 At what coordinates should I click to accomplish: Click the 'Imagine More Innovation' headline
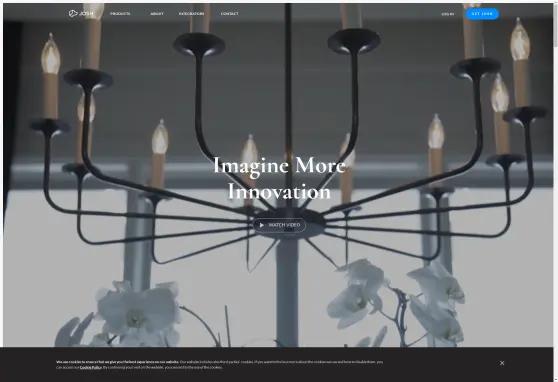pyautogui.click(x=279, y=178)
